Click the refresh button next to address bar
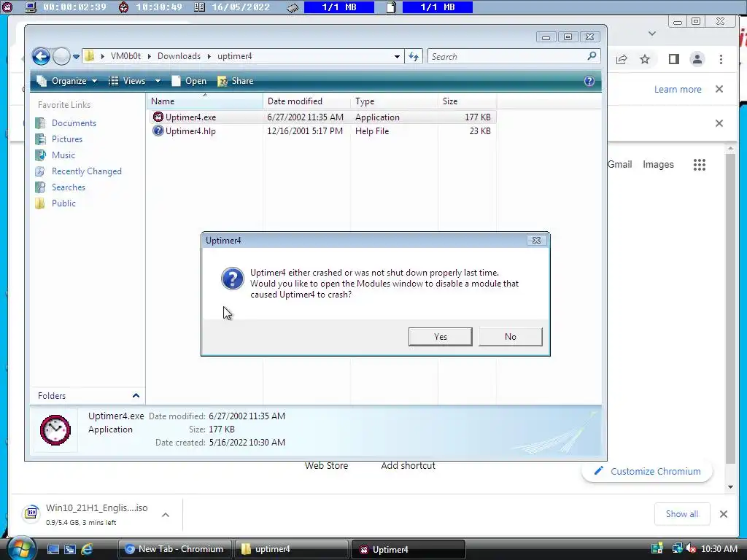 tap(414, 57)
